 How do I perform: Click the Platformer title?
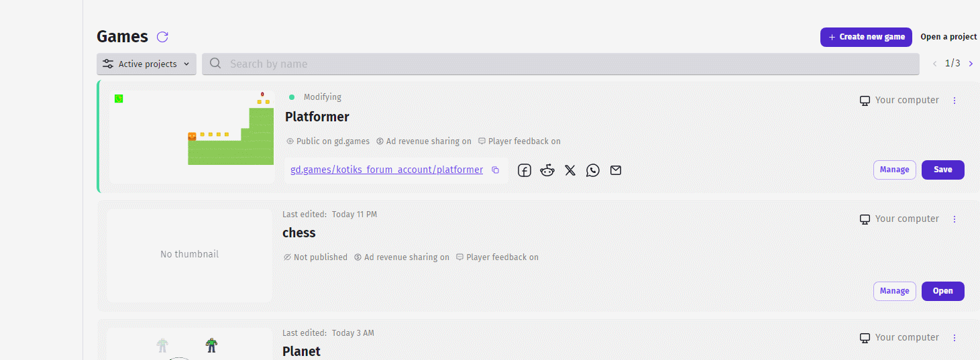pyautogui.click(x=317, y=117)
